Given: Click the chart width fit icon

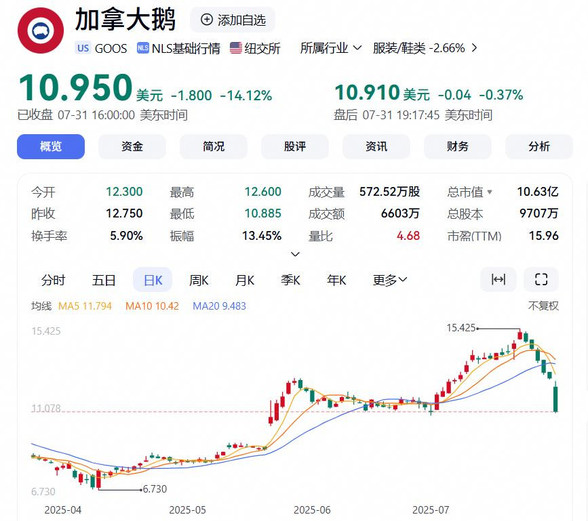Looking at the screenshot, I should [x=498, y=279].
